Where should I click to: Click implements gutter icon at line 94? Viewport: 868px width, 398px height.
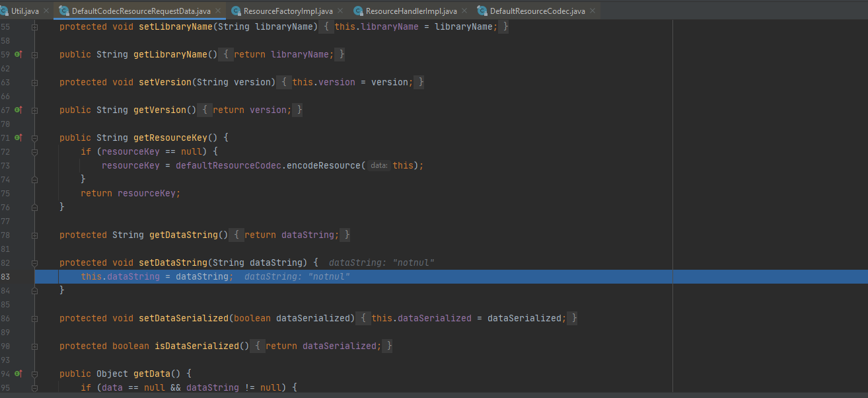(18, 374)
